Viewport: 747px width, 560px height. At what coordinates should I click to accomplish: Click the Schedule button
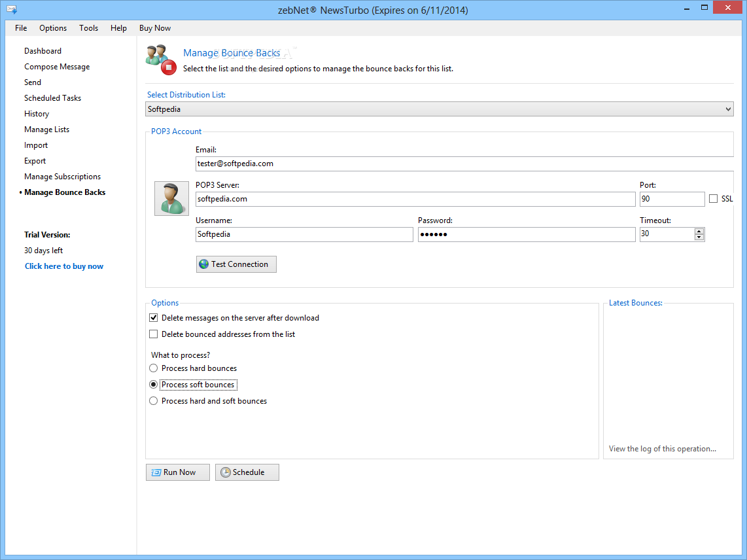tap(247, 472)
